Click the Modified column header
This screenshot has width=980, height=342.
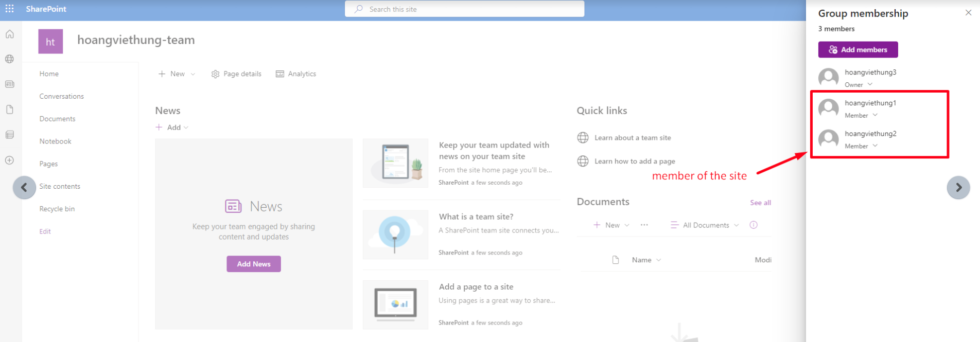(763, 260)
